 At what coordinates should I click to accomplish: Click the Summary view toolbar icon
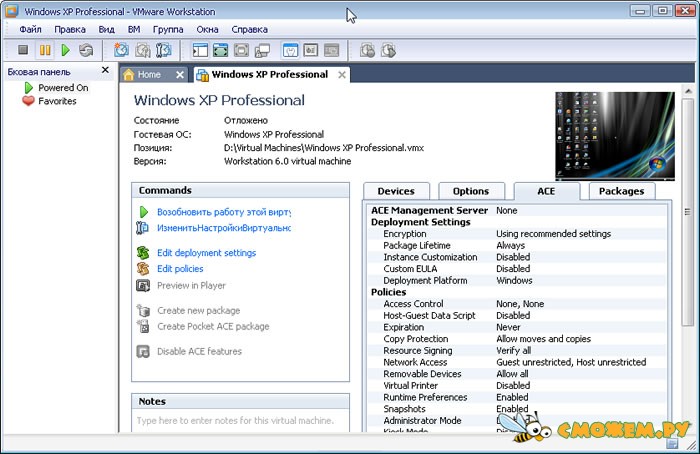290,50
